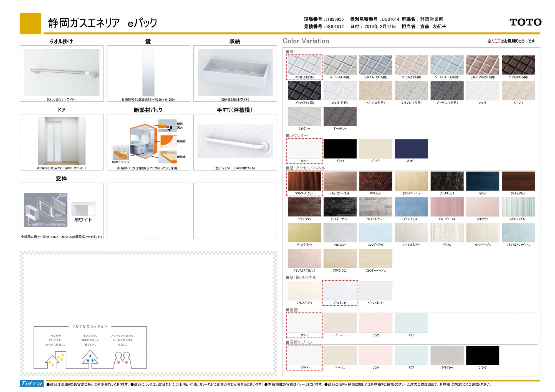Pick floor color ライトブラウン(タイル調)
The width and height of the screenshot is (555, 392).
pyautogui.click(x=483, y=65)
